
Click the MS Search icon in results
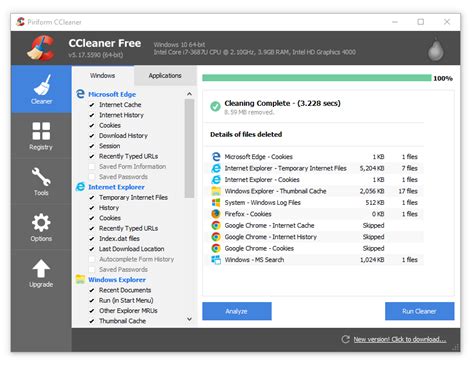pos(216,260)
